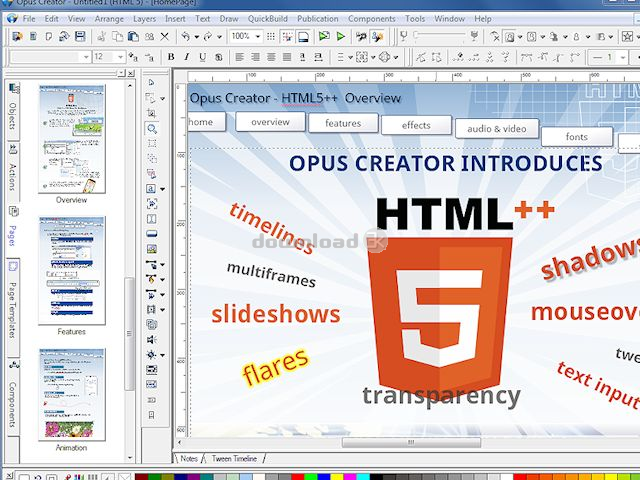Open the QuickBuild menu
The image size is (640, 480).
pyautogui.click(x=268, y=19)
